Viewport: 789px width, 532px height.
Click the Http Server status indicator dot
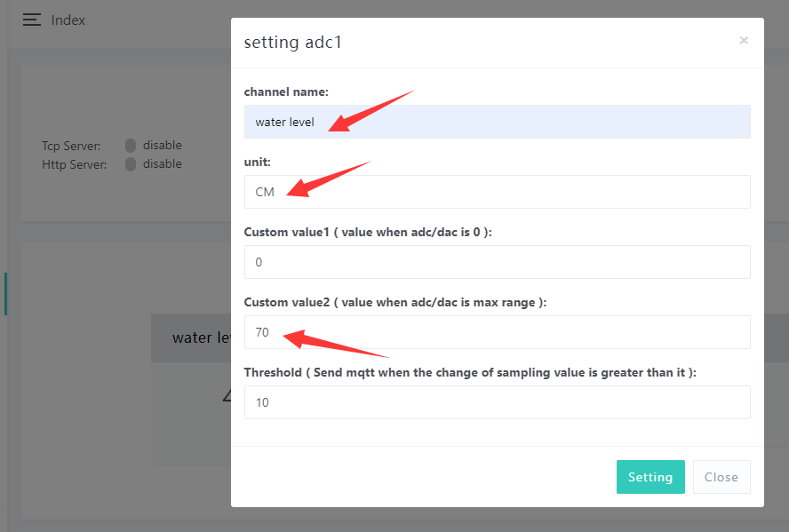131,164
